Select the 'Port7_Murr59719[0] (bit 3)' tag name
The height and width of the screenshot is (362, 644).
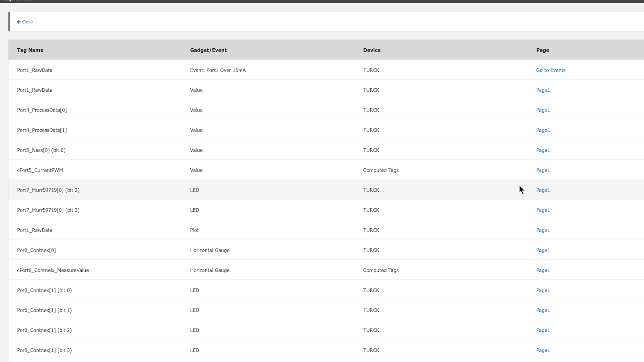coord(48,210)
